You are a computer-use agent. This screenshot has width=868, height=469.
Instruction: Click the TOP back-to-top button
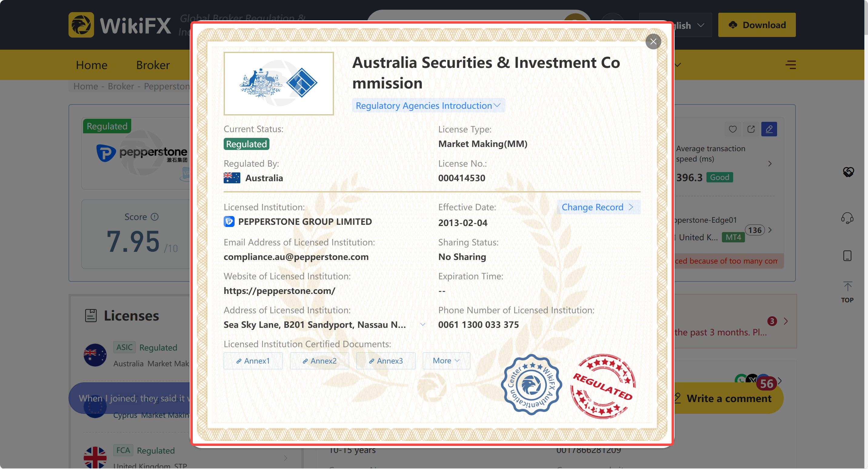click(x=847, y=292)
